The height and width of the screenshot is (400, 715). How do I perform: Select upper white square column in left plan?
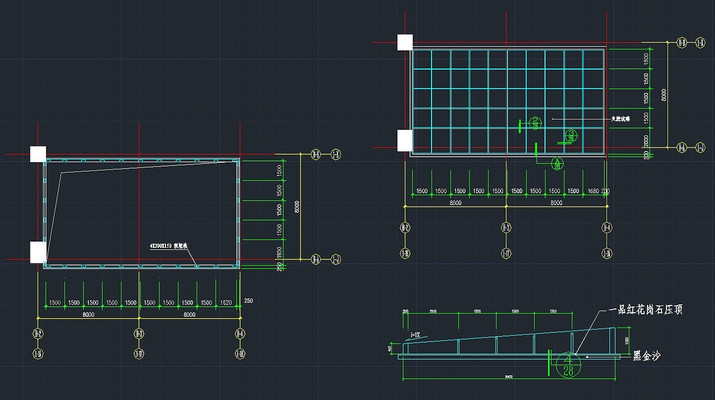click(37, 154)
